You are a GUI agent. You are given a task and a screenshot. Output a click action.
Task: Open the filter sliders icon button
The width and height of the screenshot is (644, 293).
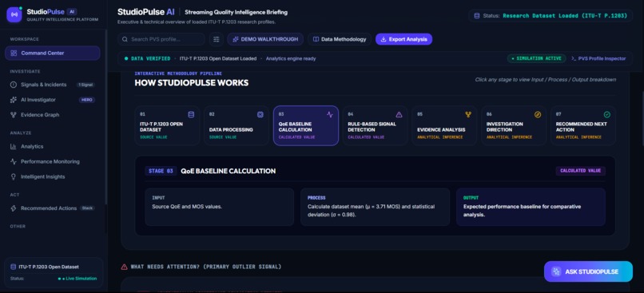[216, 39]
